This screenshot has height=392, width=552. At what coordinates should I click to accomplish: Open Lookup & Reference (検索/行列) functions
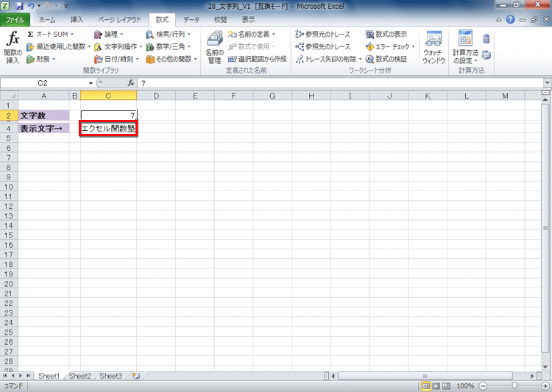coord(169,34)
